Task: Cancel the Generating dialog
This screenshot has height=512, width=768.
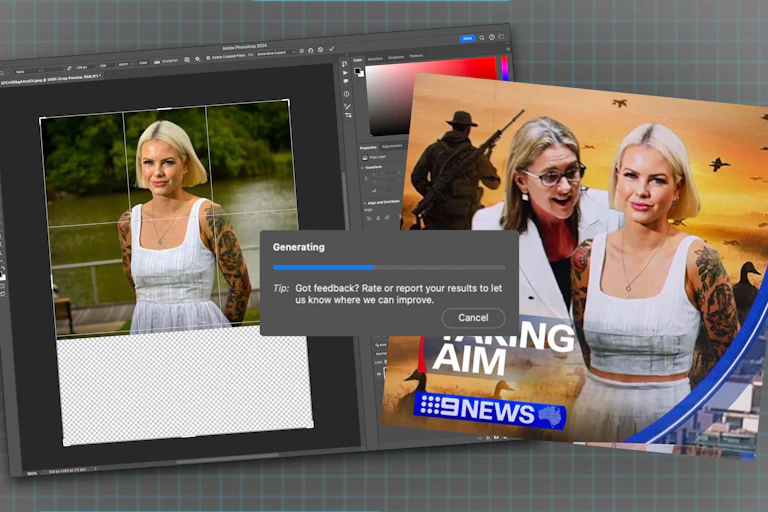Action: [x=473, y=318]
